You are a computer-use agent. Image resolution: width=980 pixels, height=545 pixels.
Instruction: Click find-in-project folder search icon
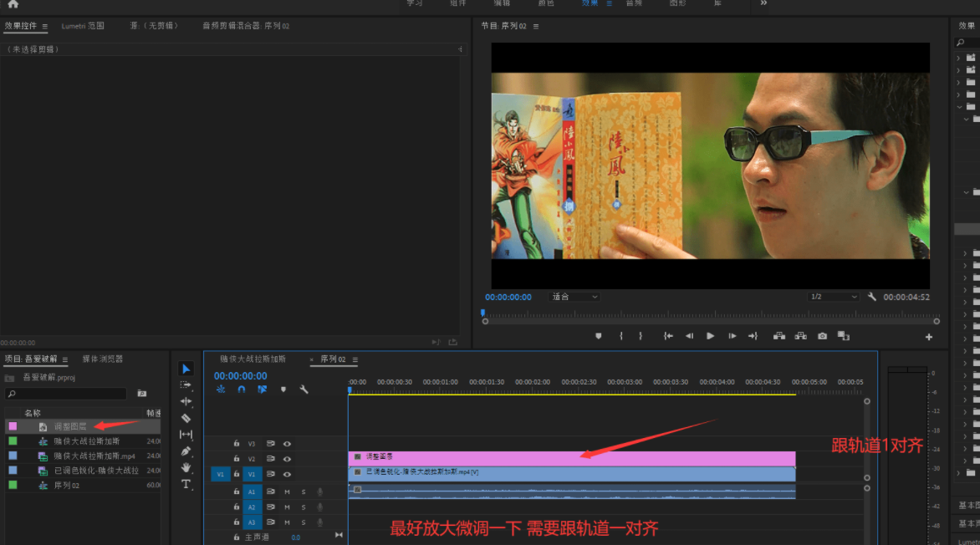click(x=142, y=394)
